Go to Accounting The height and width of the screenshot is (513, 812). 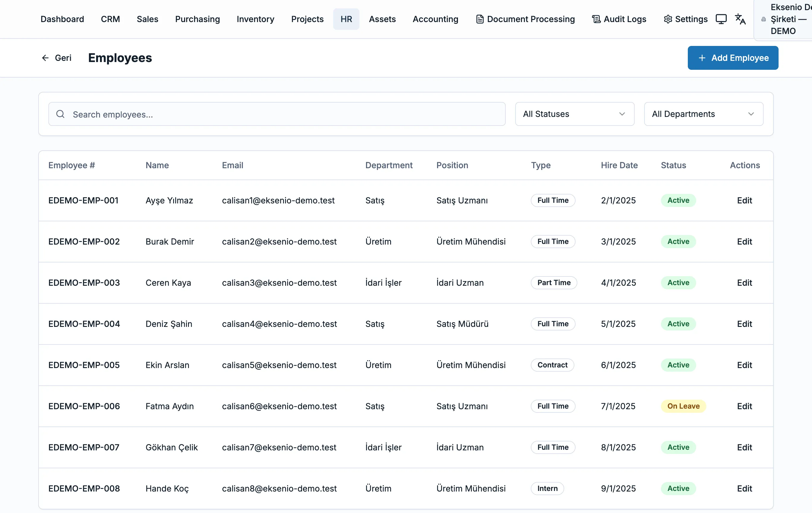[x=435, y=19]
